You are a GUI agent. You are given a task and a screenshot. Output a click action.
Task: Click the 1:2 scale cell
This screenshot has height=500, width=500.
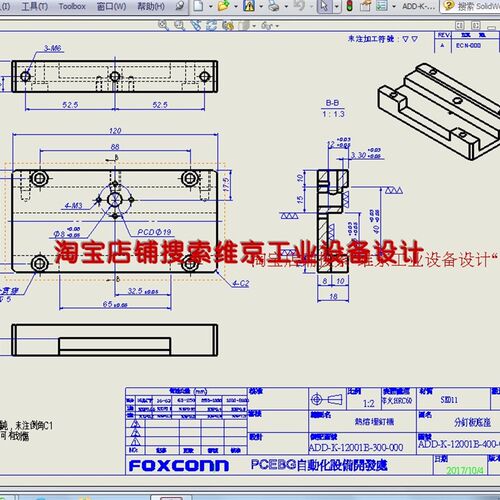[368, 404]
